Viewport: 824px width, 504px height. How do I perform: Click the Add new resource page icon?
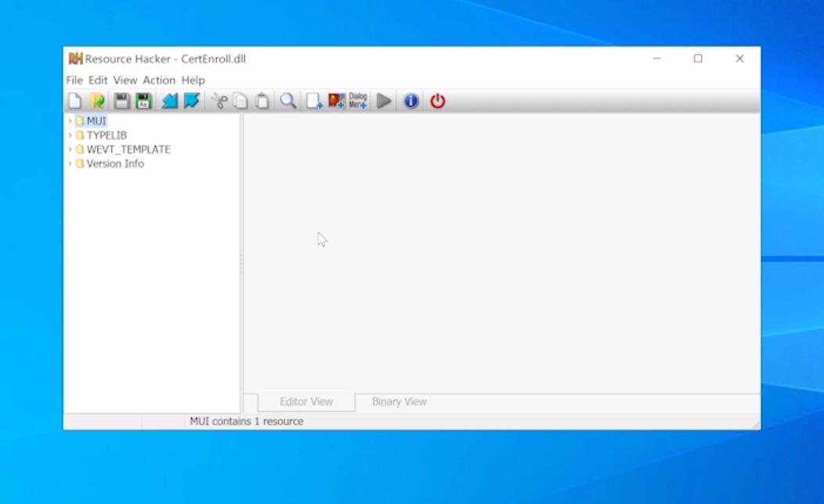point(314,101)
